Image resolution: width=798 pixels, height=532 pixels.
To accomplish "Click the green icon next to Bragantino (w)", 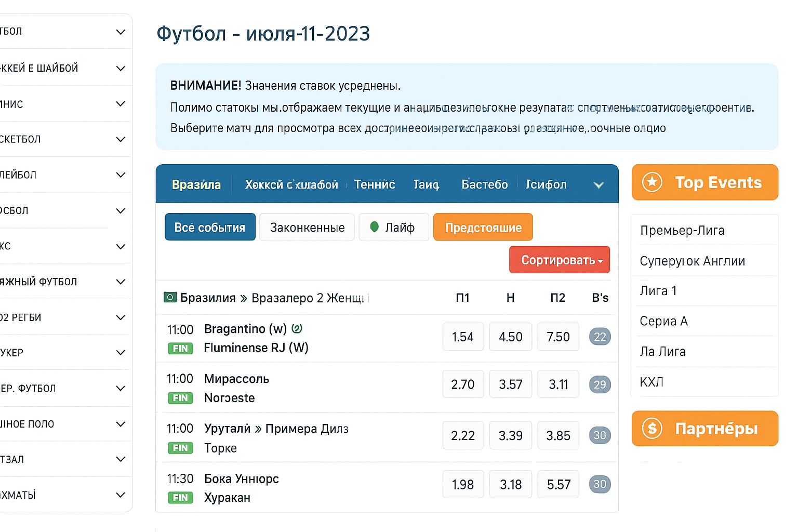I will pos(297,329).
